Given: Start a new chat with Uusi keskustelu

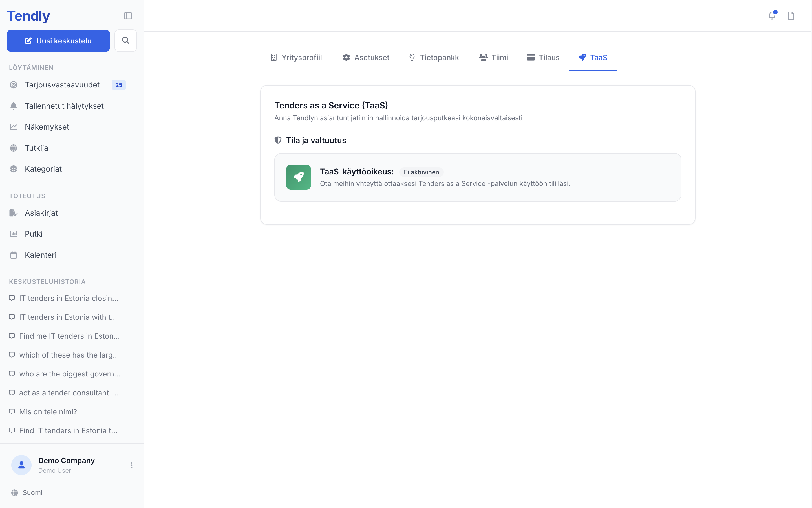Looking at the screenshot, I should tap(58, 41).
